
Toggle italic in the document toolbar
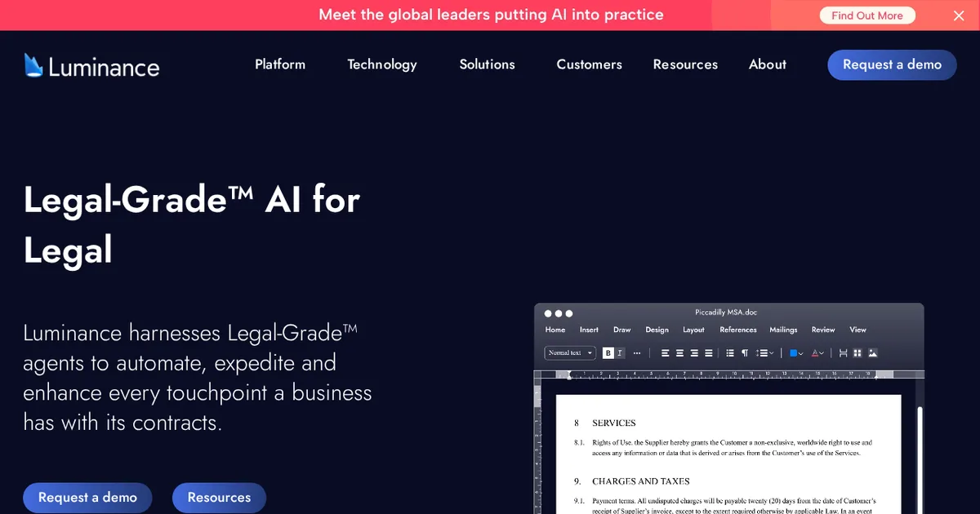tap(620, 353)
